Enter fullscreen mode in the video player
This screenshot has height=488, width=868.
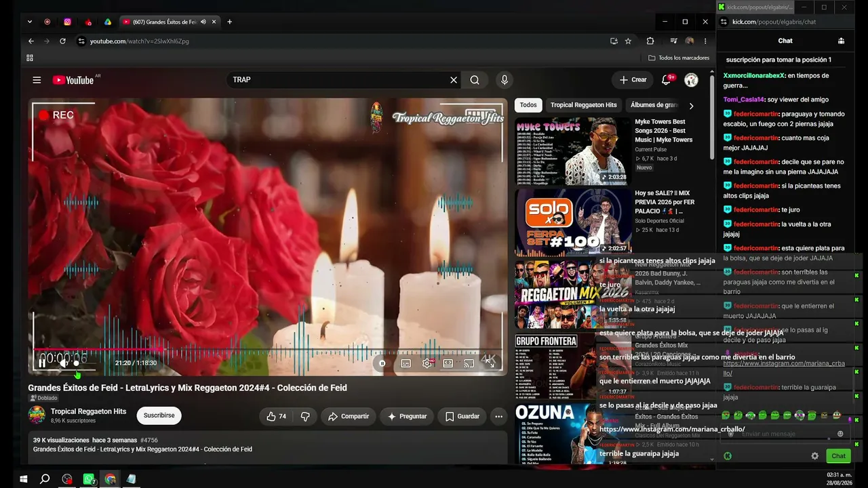490,363
